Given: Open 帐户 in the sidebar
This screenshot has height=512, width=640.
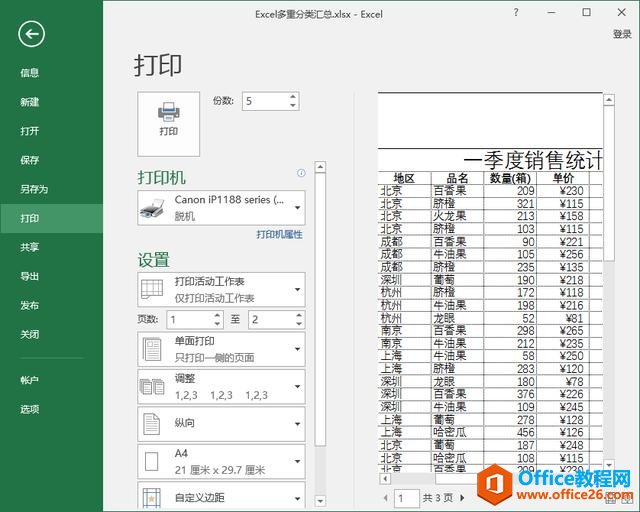Looking at the screenshot, I should (51, 380).
